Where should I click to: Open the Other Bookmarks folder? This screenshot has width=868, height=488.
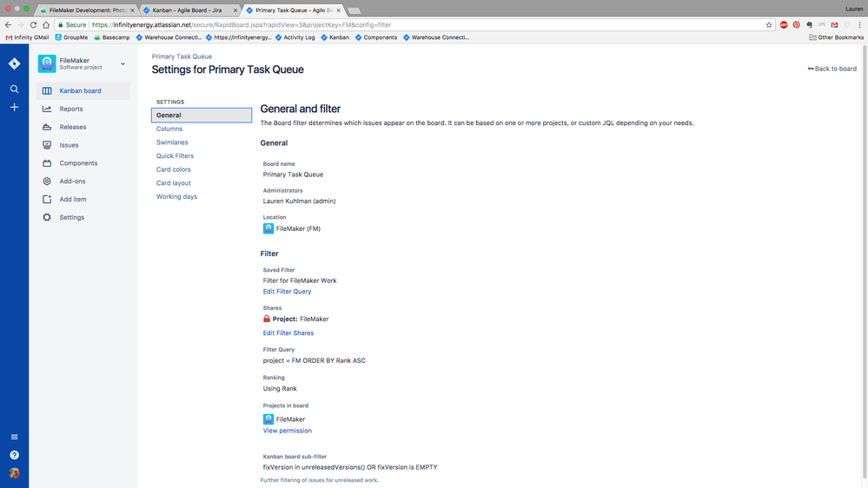[x=836, y=37]
